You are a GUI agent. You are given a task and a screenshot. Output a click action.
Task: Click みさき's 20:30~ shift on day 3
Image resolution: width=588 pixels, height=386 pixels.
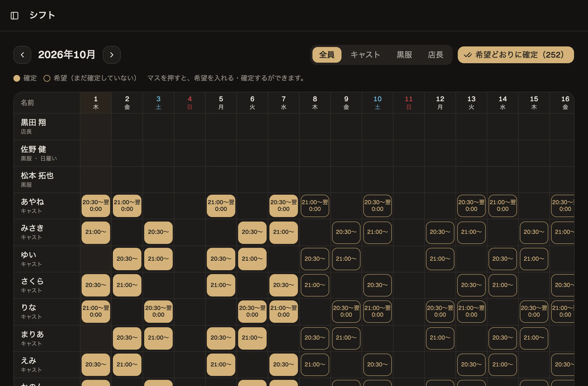pyautogui.click(x=158, y=232)
